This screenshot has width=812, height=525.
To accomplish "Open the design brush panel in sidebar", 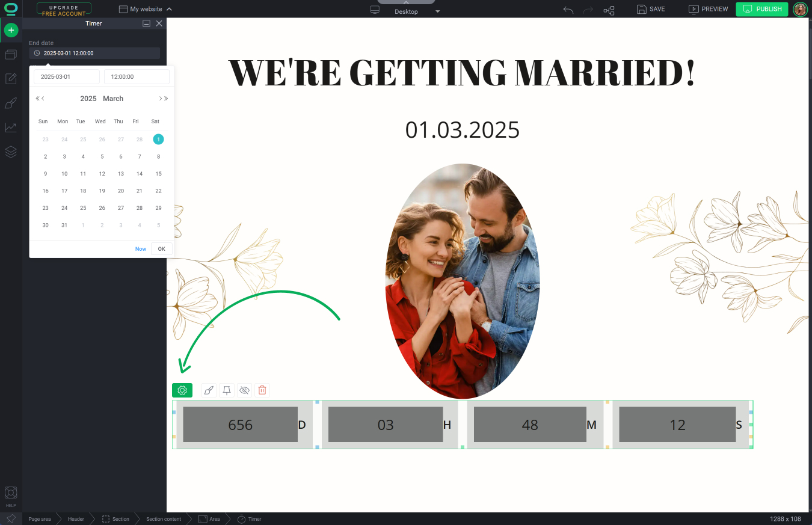I will click(11, 103).
